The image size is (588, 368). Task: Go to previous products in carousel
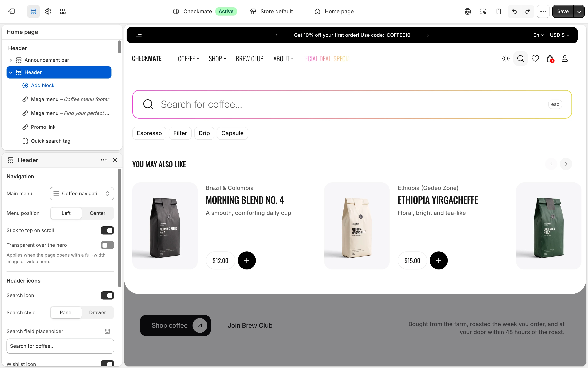pos(551,164)
